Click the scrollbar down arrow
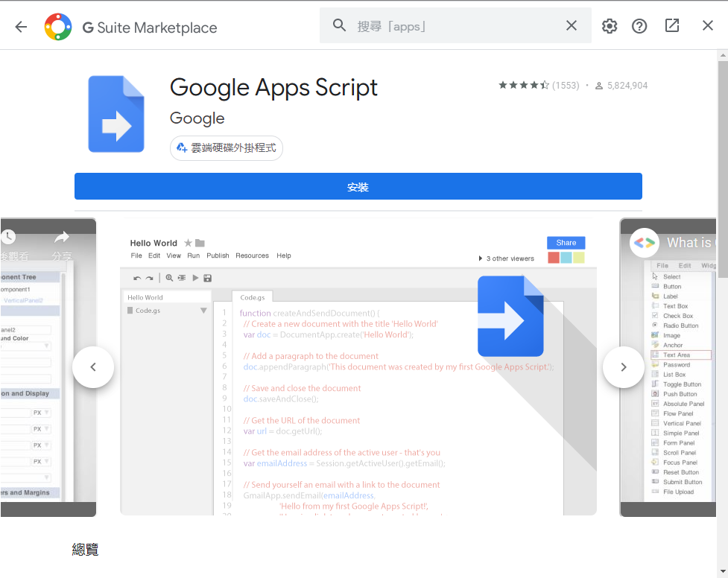Image resolution: width=728 pixels, height=578 pixels. point(723,572)
